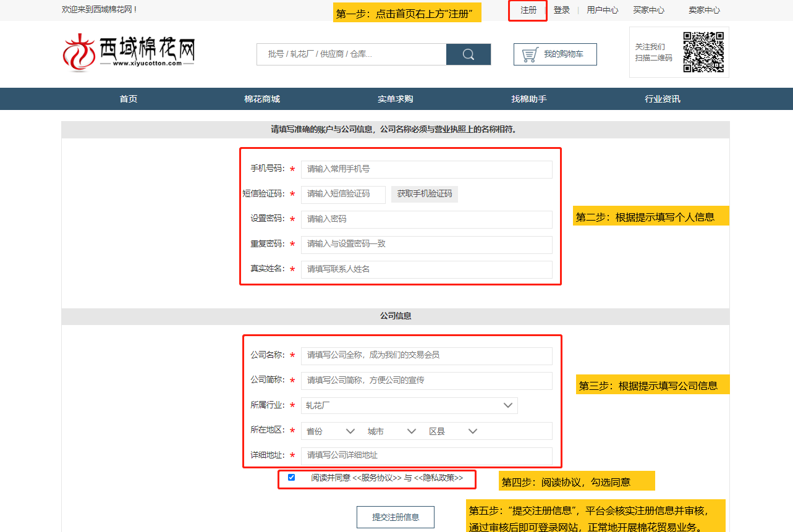Click the 注册 link at top
Viewport: 793px width, 532px height.
[528, 11]
